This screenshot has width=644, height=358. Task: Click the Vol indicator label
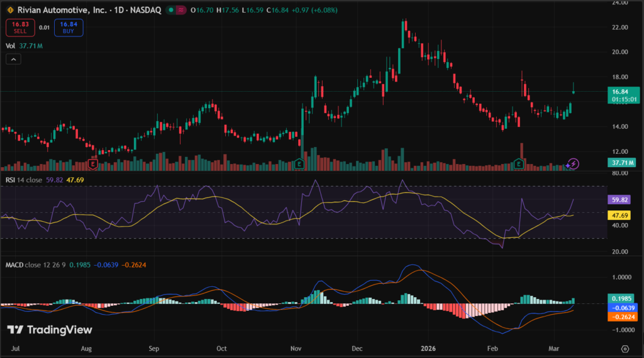[x=10, y=45]
